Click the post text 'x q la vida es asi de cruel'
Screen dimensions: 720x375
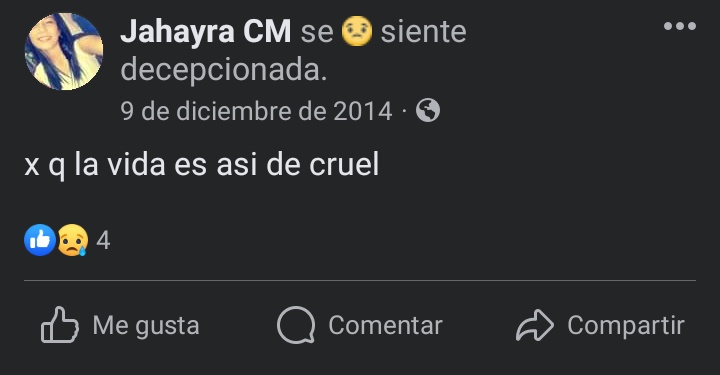pyautogui.click(x=202, y=164)
